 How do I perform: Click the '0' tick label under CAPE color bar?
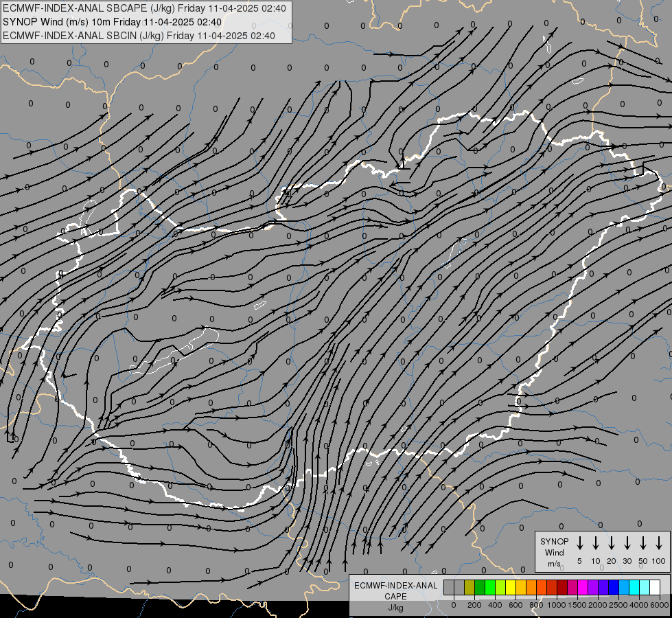point(454,605)
